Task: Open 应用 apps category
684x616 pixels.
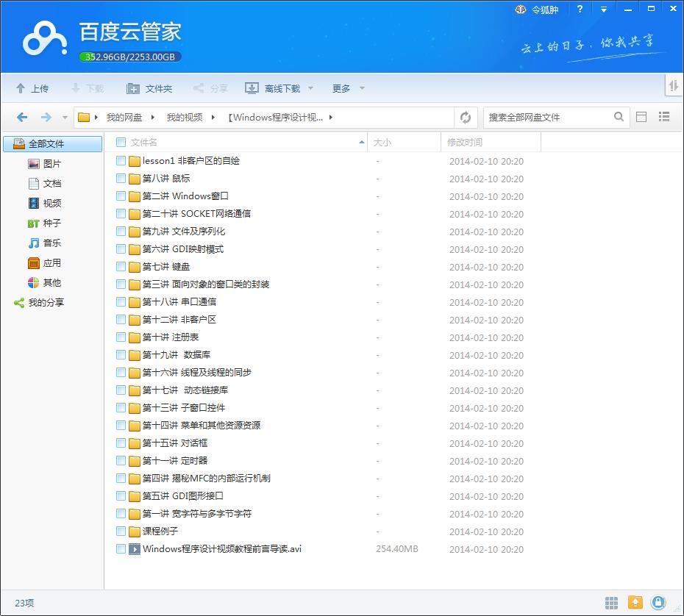Action: pos(45,263)
